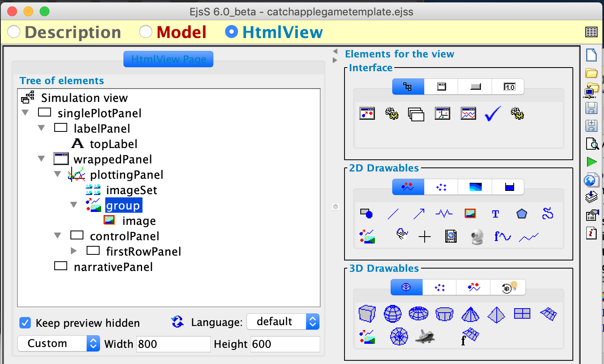Pick the 2D segment line element
This screenshot has height=364, width=604.
pyautogui.click(x=393, y=214)
